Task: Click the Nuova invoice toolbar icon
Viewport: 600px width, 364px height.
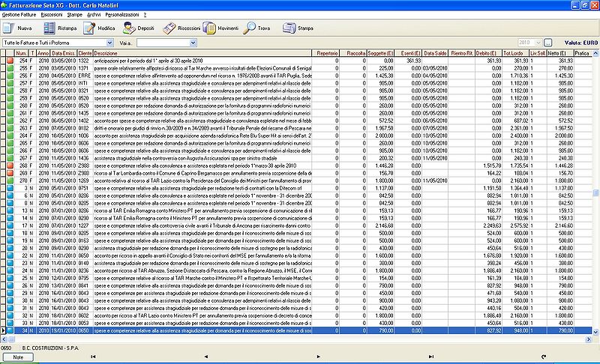Action: 9,28
